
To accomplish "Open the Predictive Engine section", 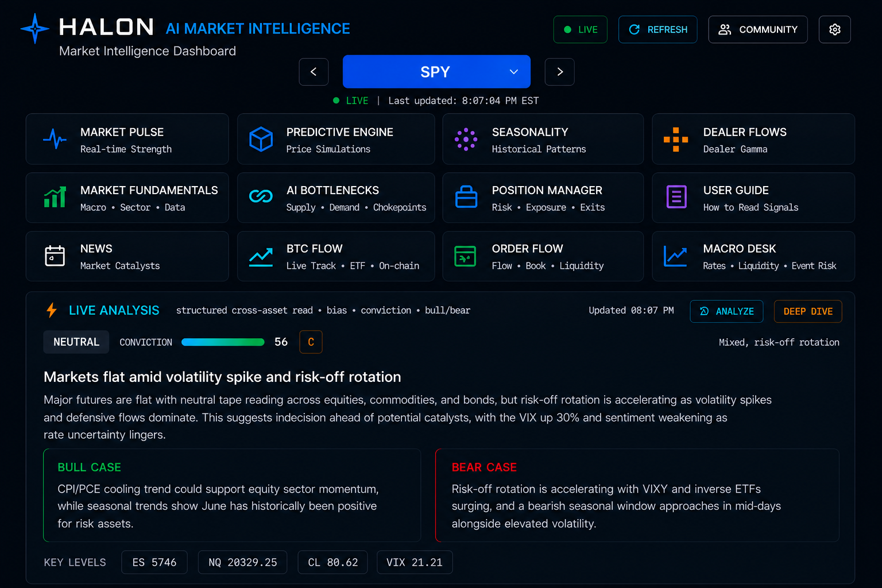I will [336, 139].
